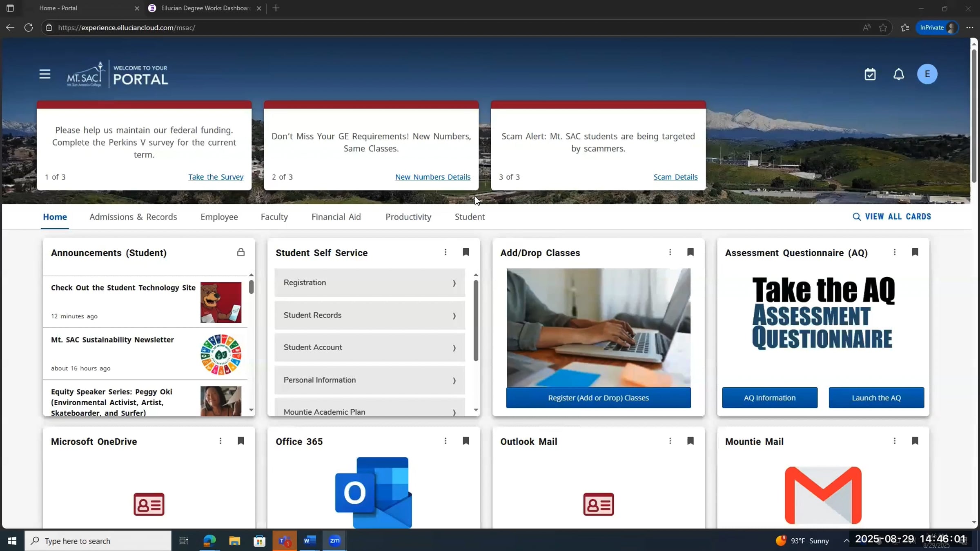This screenshot has width=980, height=551.
Task: Switch to the Student tab
Action: [x=470, y=217]
